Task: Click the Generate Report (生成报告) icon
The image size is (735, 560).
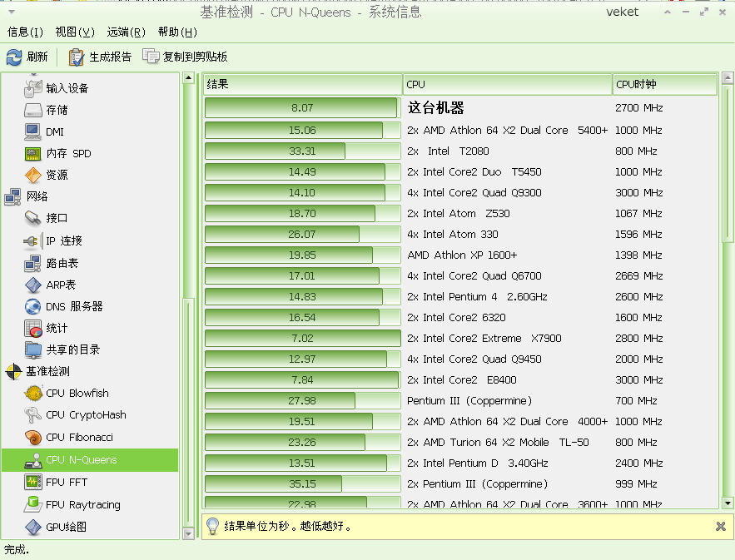Action: coord(76,57)
